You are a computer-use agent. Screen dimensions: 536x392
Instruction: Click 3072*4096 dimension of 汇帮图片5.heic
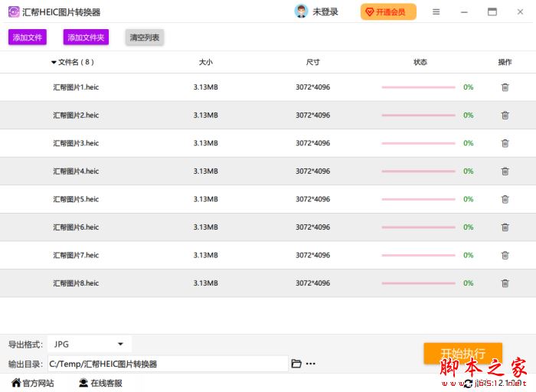(x=312, y=199)
